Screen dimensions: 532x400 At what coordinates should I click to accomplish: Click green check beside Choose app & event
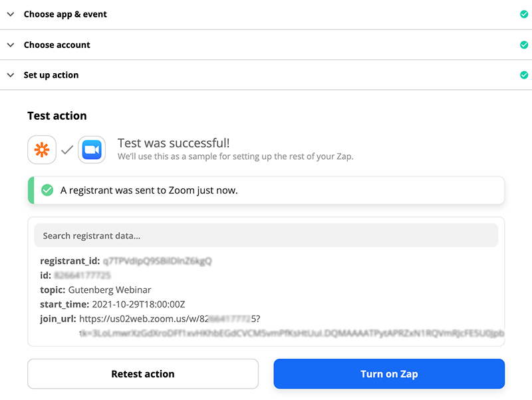pos(524,14)
